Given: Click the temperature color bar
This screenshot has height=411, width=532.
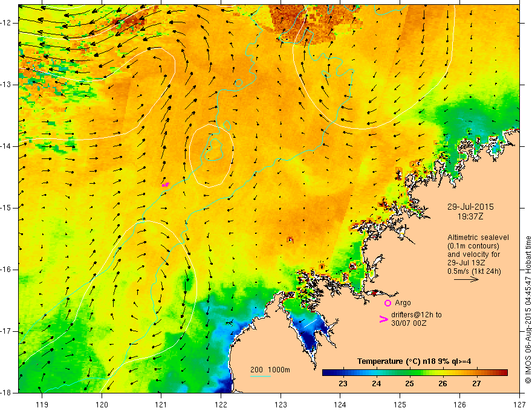Looking at the screenshot, I should coord(415,373).
